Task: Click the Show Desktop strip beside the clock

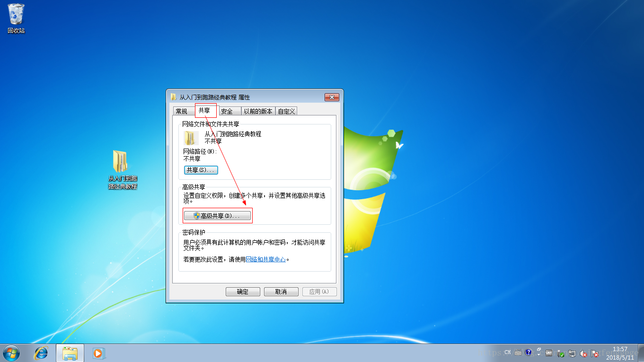Action: [641, 353]
